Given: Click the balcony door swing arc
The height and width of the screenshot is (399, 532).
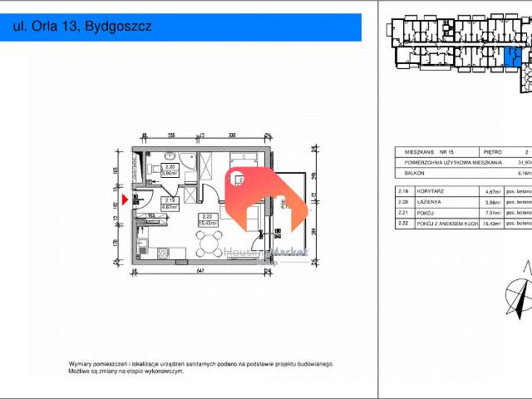Looking at the screenshot, I should coord(259,241).
